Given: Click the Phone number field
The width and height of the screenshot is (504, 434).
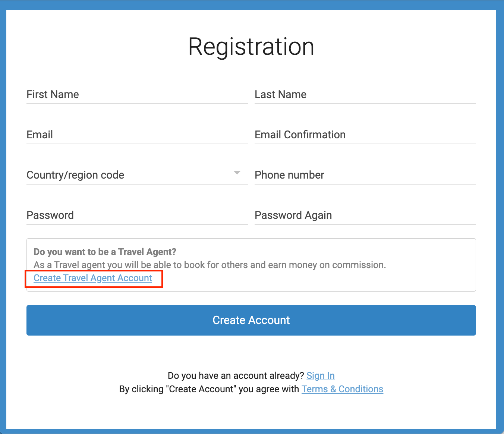Looking at the screenshot, I should click(x=365, y=175).
